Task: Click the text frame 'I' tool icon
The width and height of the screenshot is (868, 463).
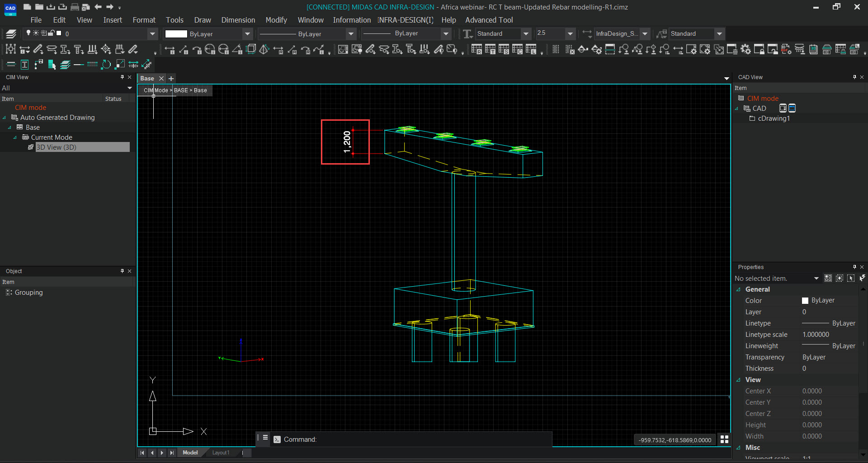Action: click(x=25, y=65)
